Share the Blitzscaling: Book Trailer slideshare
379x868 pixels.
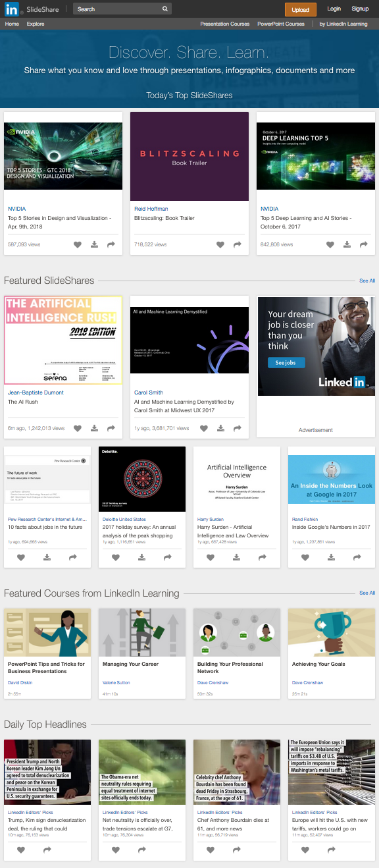[238, 244]
